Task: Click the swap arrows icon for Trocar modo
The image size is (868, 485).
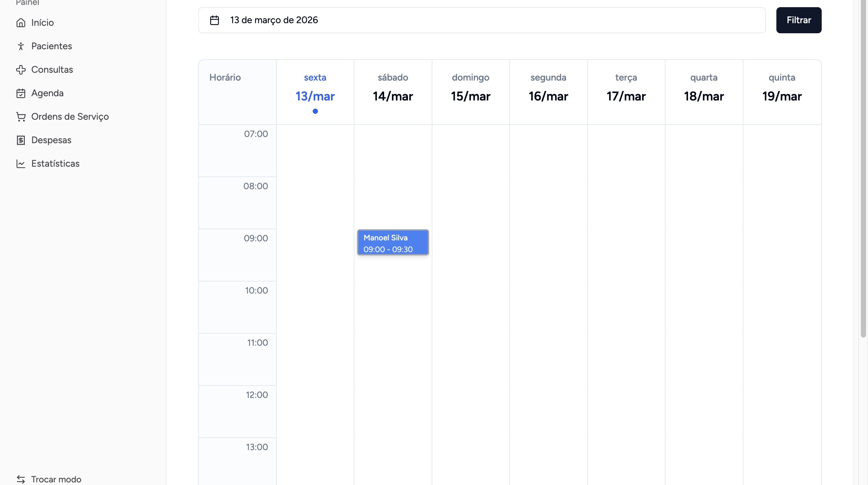Action: [21, 479]
